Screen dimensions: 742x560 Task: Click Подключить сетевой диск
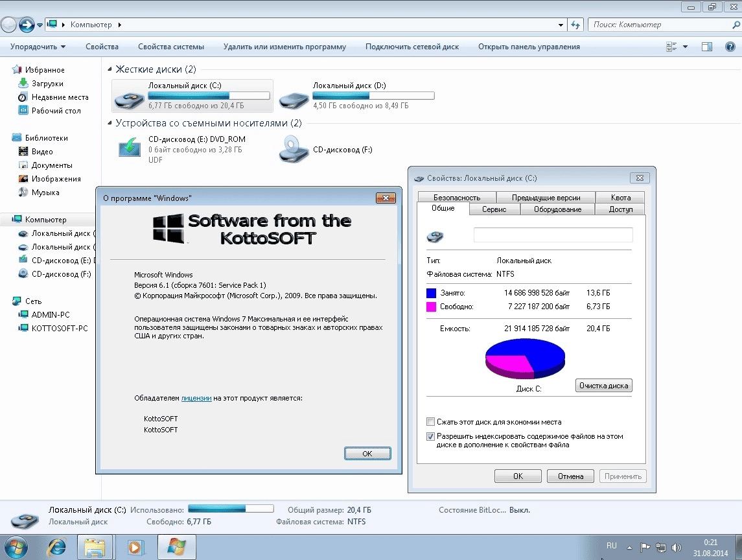412,47
